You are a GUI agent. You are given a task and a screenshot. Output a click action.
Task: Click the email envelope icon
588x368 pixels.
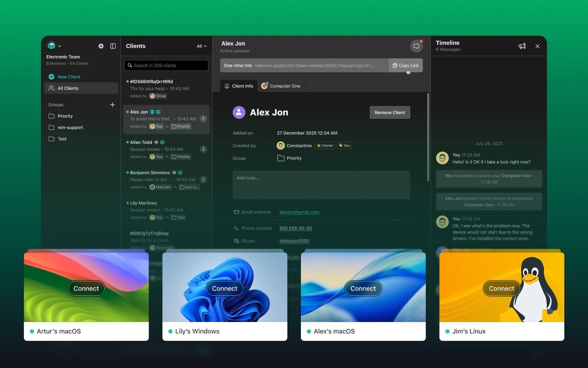236,212
